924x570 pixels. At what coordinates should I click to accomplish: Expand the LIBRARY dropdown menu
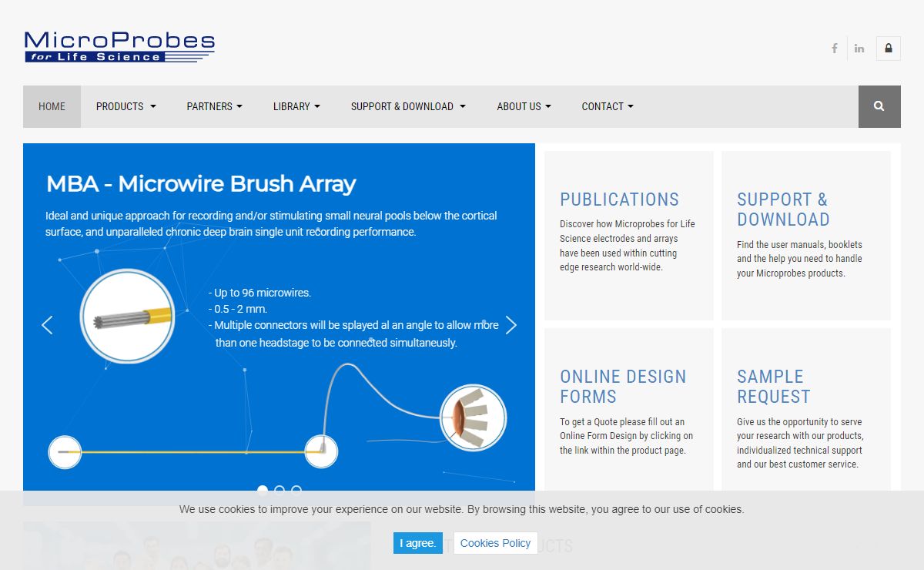tap(296, 106)
